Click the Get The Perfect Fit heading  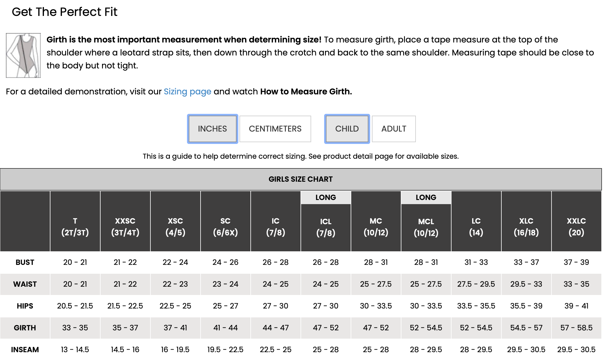65,12
